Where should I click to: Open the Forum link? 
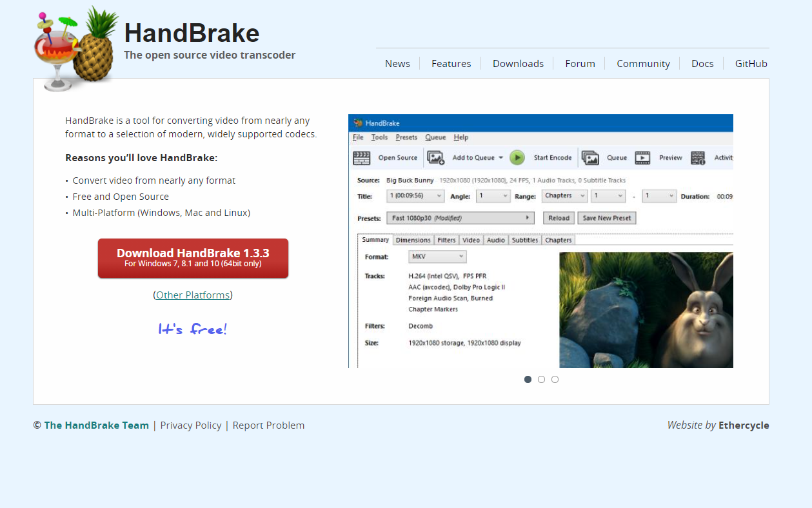[x=580, y=63]
